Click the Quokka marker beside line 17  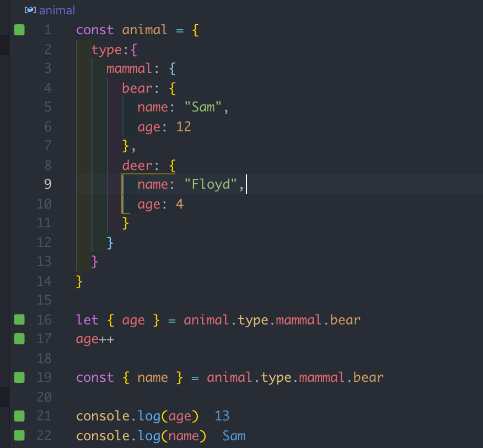point(19,339)
